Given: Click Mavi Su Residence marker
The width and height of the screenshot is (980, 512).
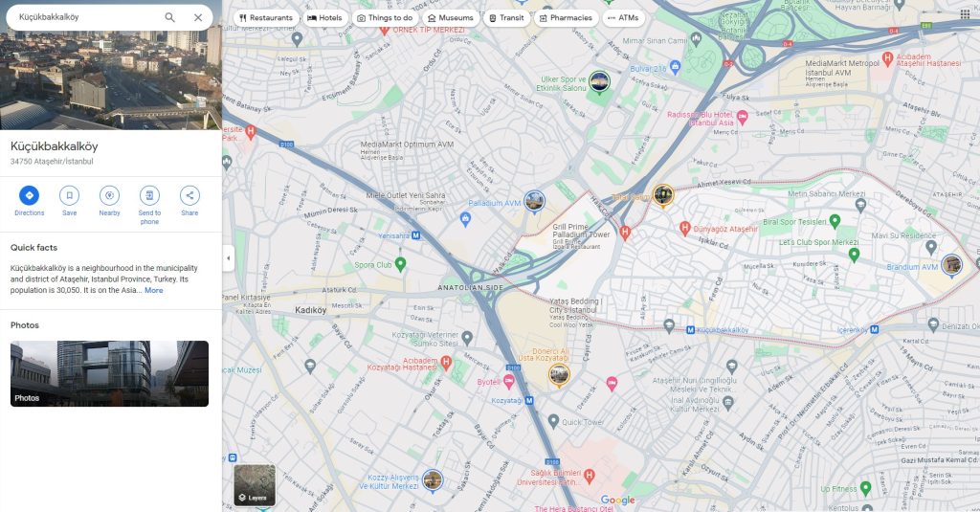Looking at the screenshot, I should coord(930,246).
